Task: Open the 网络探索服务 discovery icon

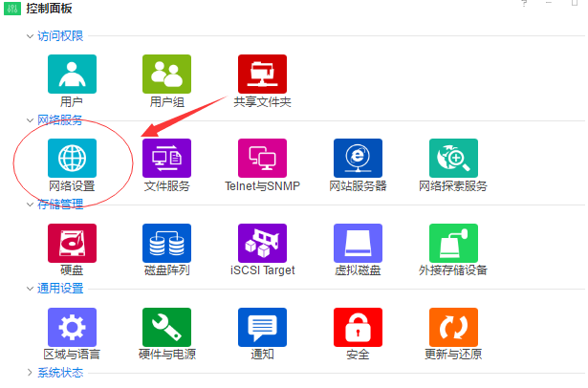Action: [x=453, y=158]
